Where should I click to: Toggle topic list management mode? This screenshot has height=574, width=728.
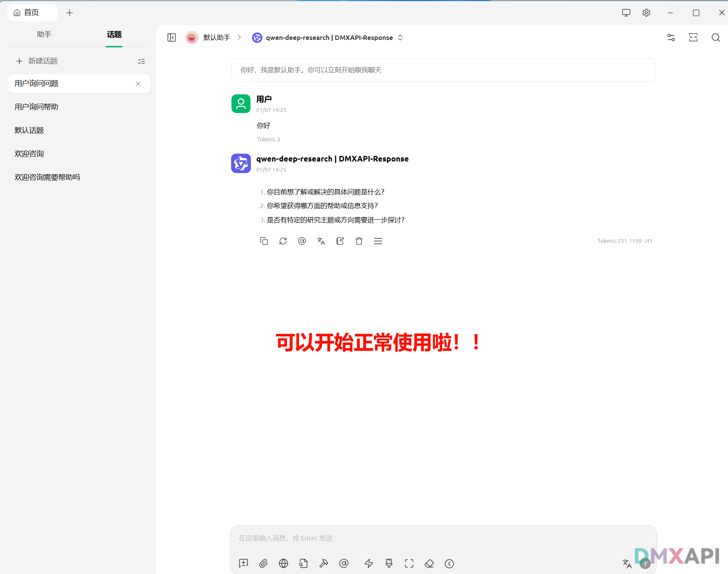(x=141, y=61)
